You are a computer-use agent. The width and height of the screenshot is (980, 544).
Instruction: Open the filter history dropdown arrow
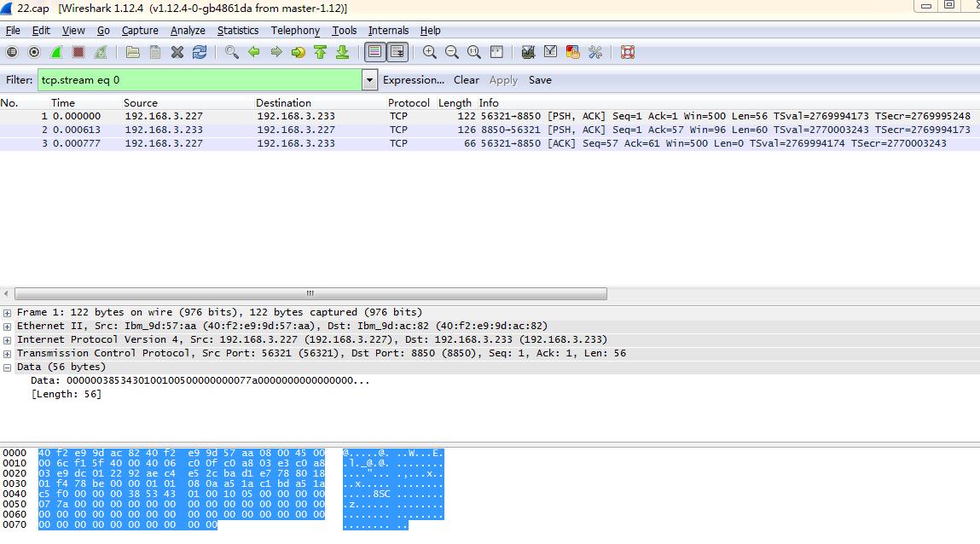[x=369, y=80]
